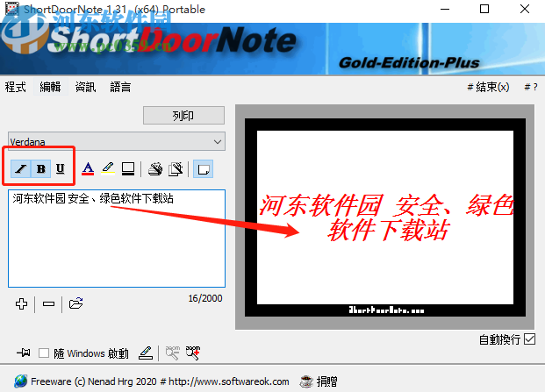Toggle underline text formatting

click(61, 168)
